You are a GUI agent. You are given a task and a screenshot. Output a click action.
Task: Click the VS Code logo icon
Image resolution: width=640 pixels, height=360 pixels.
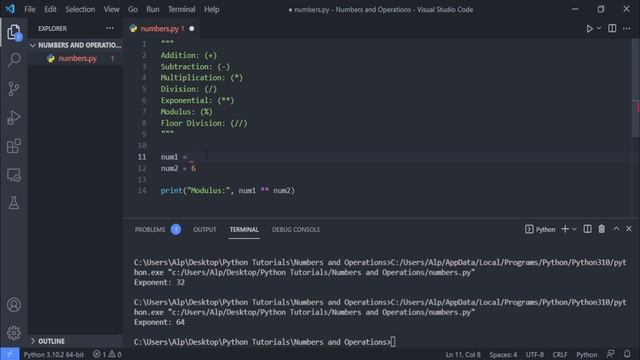(x=10, y=9)
